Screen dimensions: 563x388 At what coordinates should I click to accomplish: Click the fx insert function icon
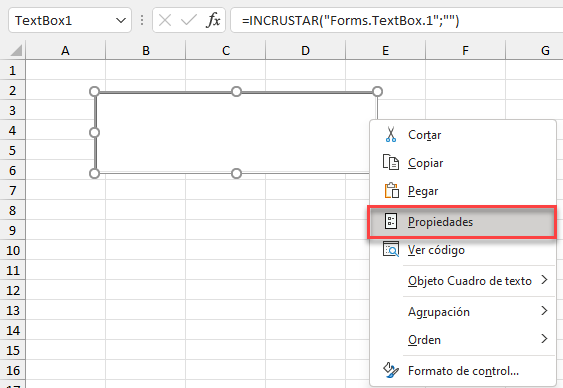click(x=213, y=20)
